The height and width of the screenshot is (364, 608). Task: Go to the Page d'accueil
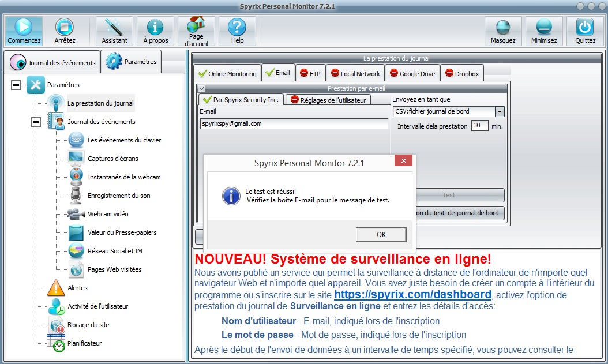[x=196, y=31]
